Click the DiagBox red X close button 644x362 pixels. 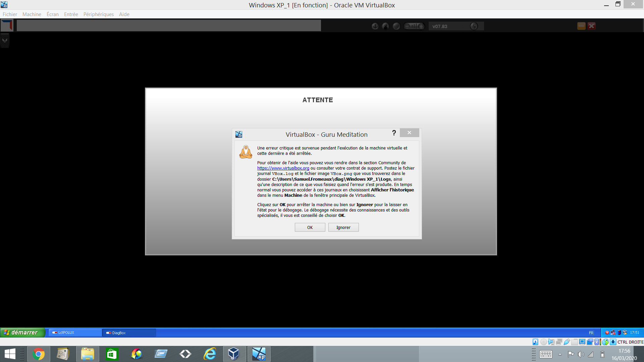(592, 26)
